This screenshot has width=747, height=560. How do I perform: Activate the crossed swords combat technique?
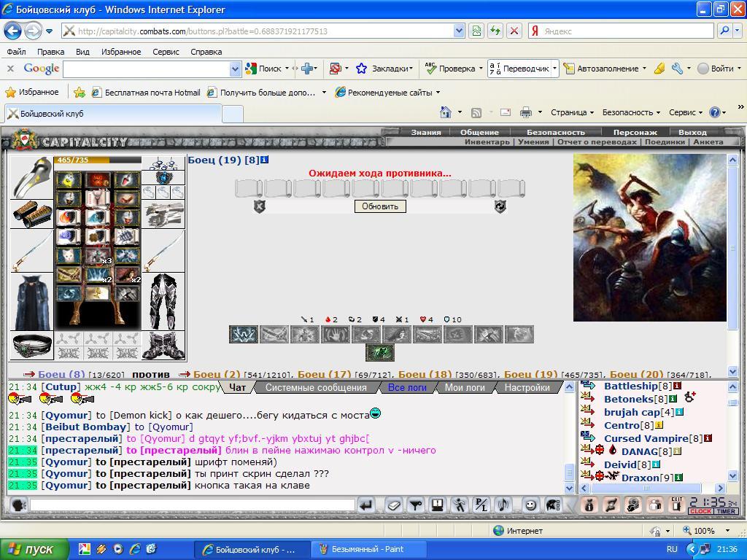click(274, 334)
